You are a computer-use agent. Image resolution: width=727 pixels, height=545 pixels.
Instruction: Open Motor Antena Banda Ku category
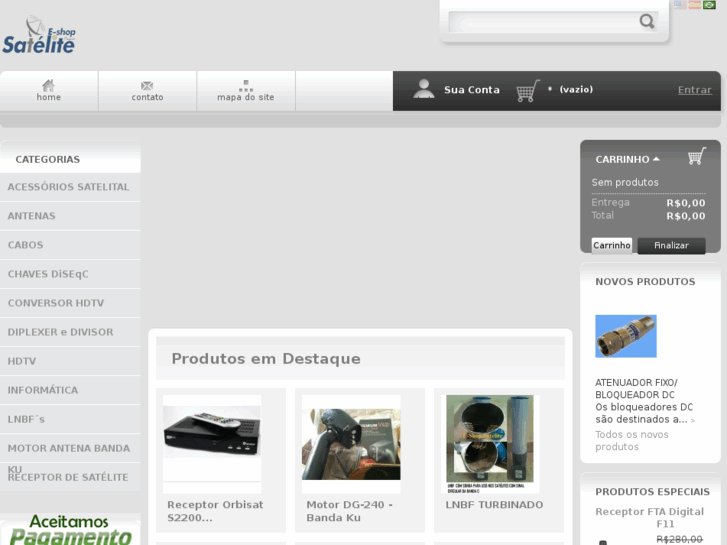tap(70, 448)
